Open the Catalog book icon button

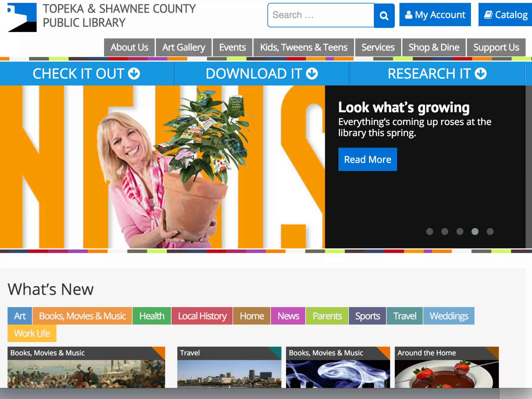(x=505, y=15)
